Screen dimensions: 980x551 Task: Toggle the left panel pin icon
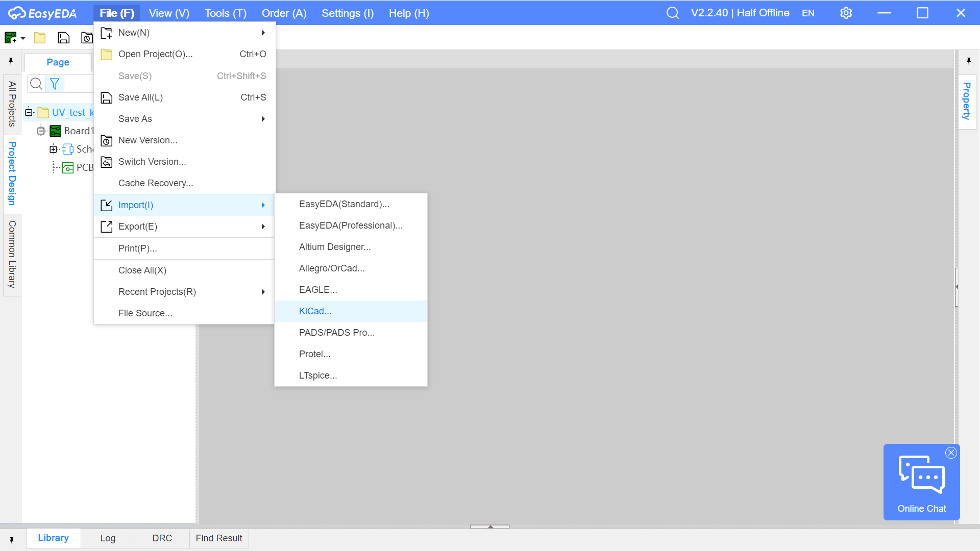[x=11, y=61]
